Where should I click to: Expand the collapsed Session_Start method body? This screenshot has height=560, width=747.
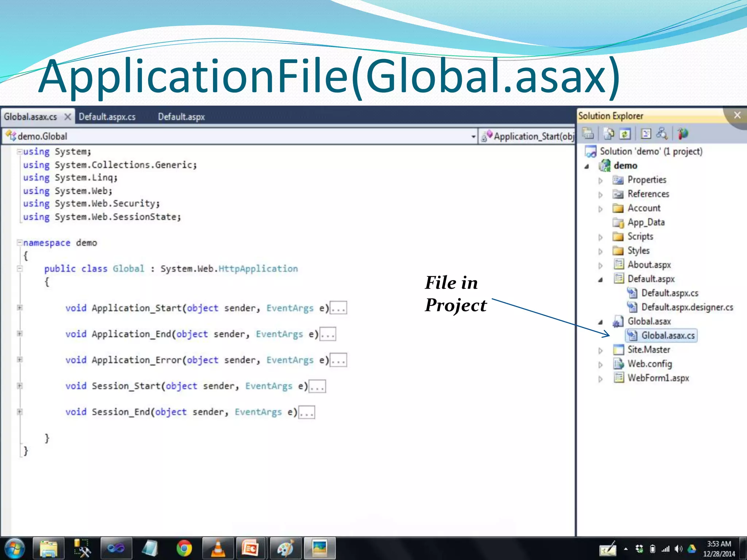pyautogui.click(x=20, y=386)
